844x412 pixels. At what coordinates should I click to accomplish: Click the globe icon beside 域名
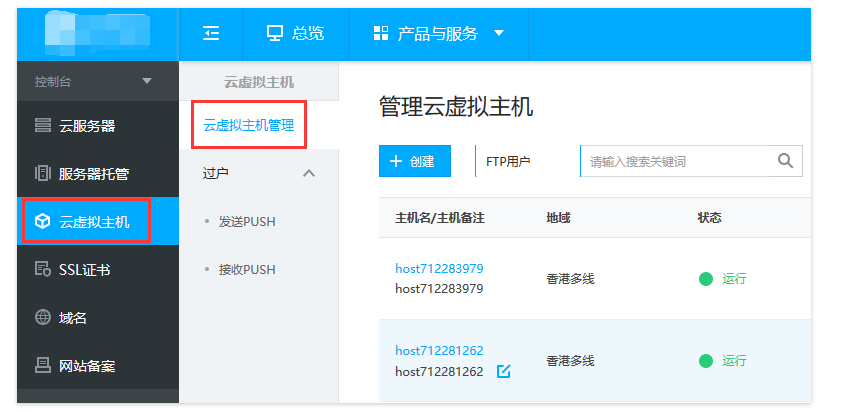[x=43, y=317]
